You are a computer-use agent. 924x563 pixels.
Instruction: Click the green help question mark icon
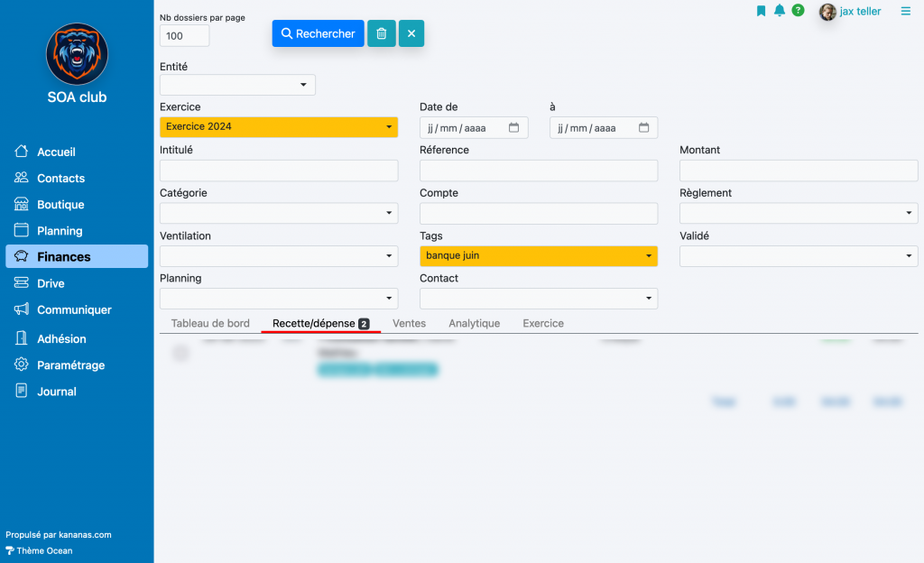point(798,11)
